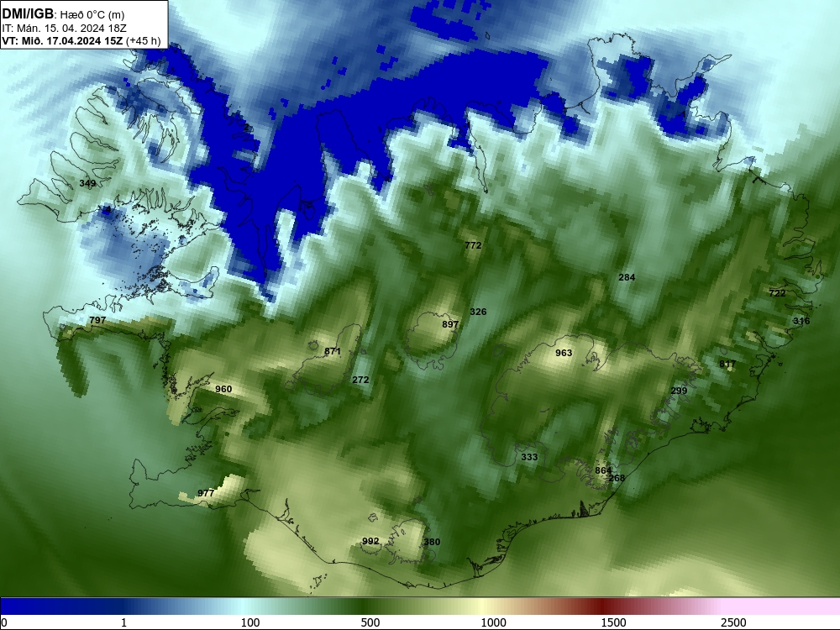
Task: Click the 272 value on the map
Action: click(360, 380)
